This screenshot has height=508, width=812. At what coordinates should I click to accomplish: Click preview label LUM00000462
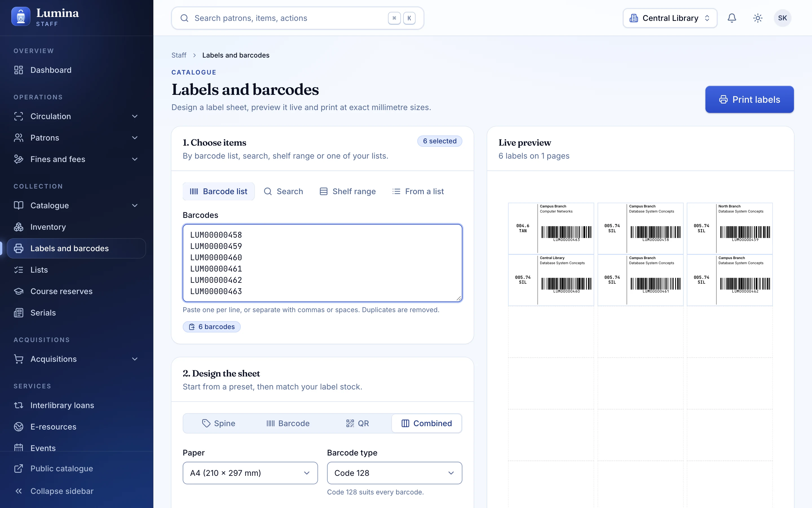click(729, 280)
